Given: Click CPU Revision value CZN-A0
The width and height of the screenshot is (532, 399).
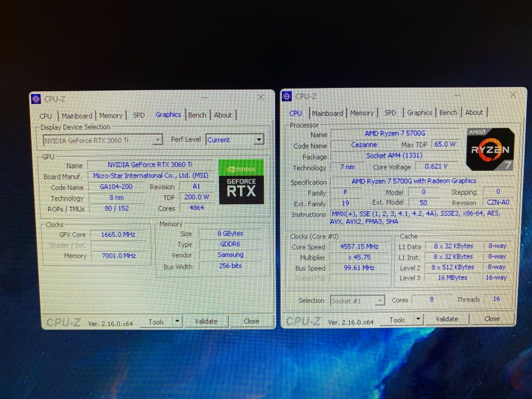Looking at the screenshot, I should coord(498,202).
